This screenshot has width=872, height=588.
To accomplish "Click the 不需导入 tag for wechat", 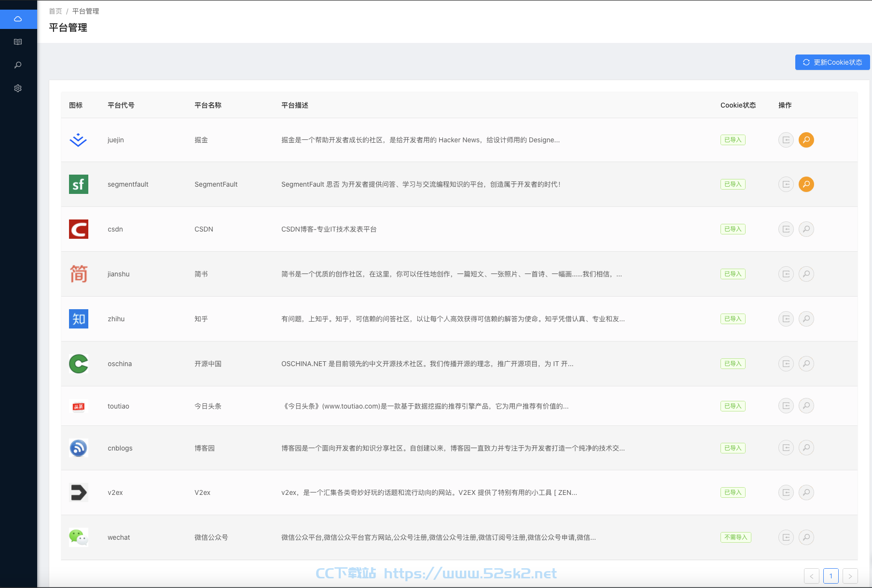I will pyautogui.click(x=736, y=537).
